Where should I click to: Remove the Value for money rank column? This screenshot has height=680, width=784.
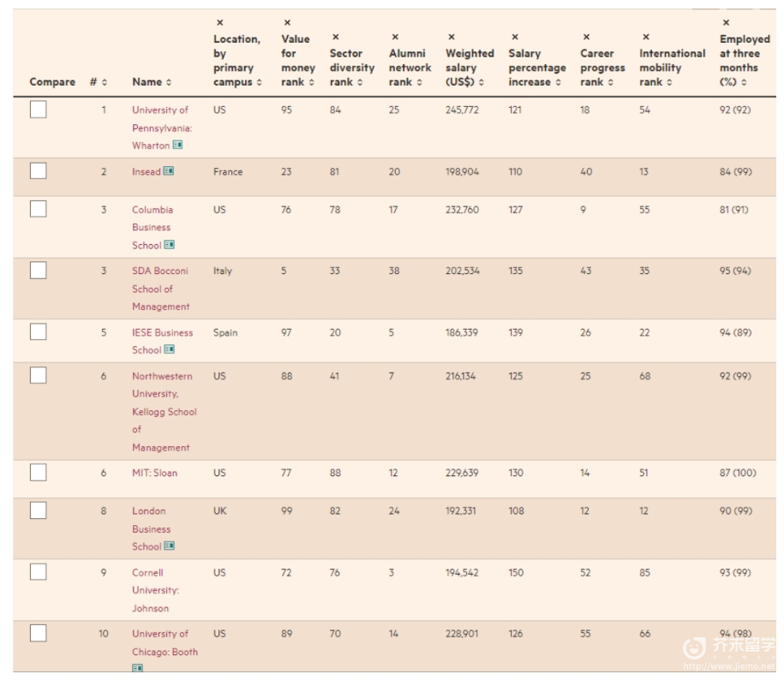[x=287, y=23]
